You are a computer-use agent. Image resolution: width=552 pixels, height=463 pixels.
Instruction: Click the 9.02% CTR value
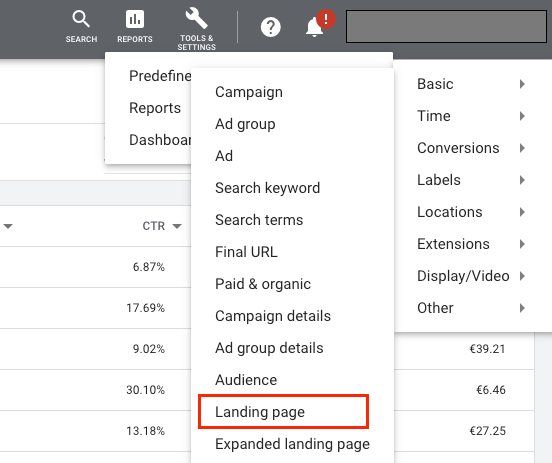(x=149, y=349)
